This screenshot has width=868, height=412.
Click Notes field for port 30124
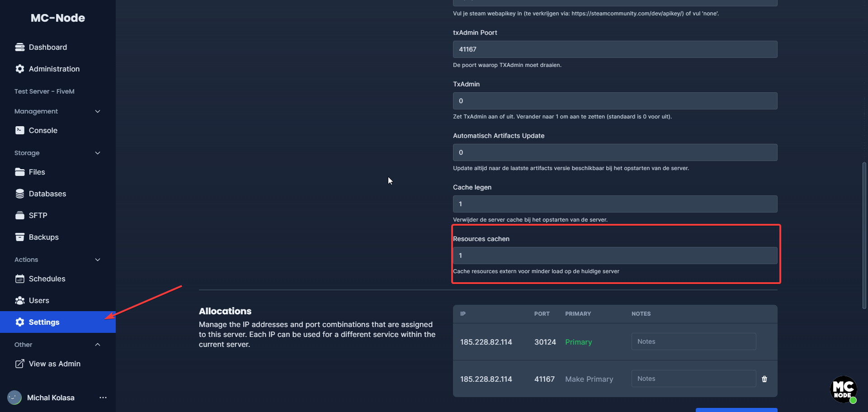tap(693, 341)
